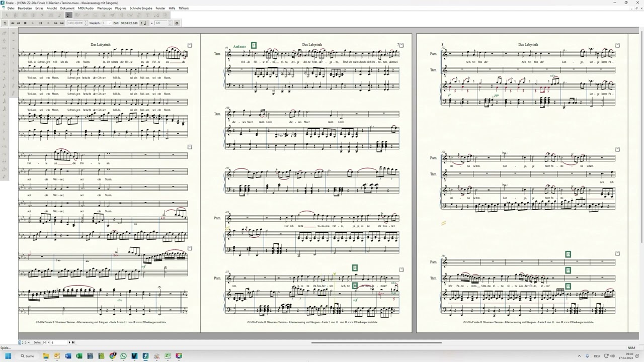This screenshot has width=644, height=362.
Task: Open File Explorer from the taskbar
Action: pyautogui.click(x=46, y=356)
